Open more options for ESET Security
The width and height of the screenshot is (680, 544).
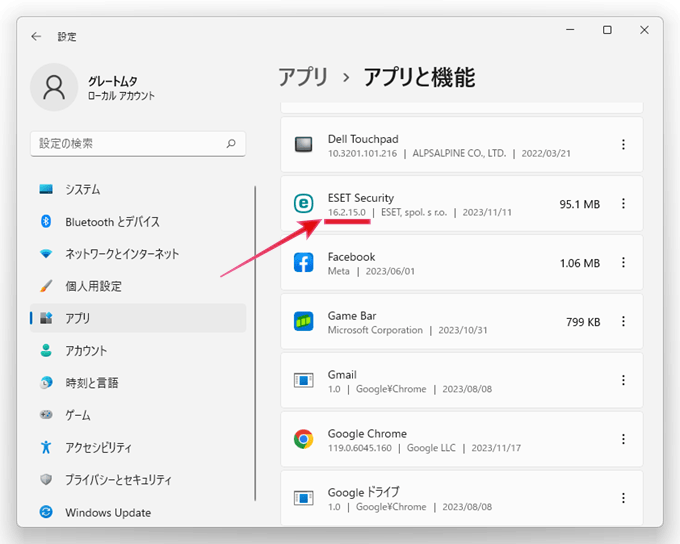pos(623,203)
